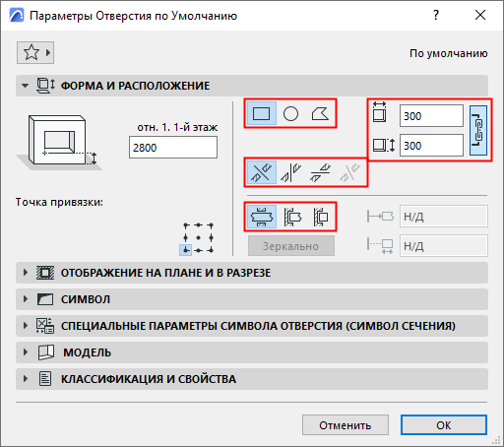Select the niche finite depth option
Viewport: 504px width, 447px height.
point(320,217)
